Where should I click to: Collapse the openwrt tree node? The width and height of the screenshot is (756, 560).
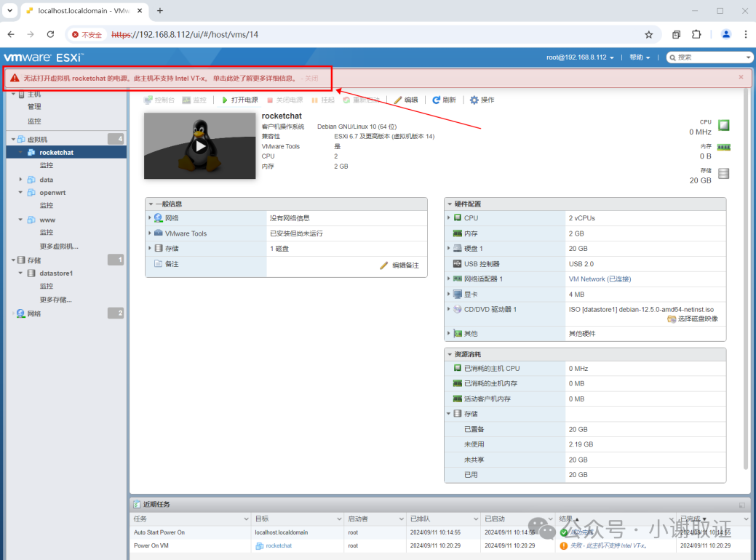[x=20, y=192]
